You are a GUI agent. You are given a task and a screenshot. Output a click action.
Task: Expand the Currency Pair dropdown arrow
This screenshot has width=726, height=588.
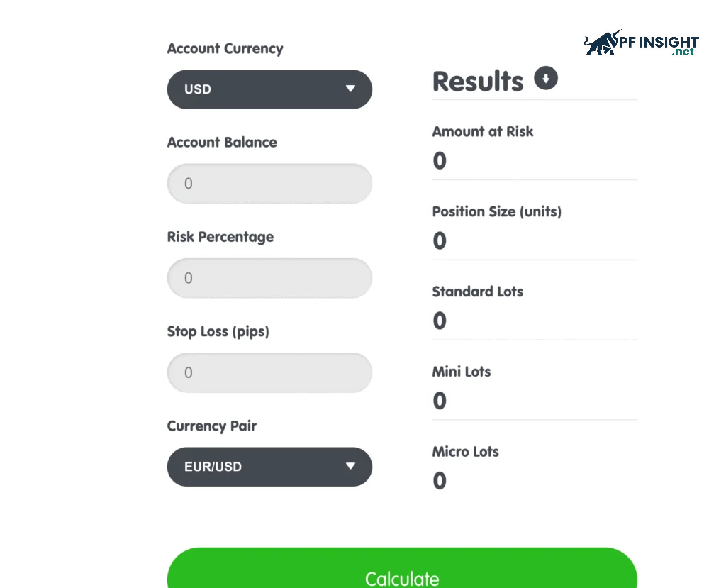point(350,466)
